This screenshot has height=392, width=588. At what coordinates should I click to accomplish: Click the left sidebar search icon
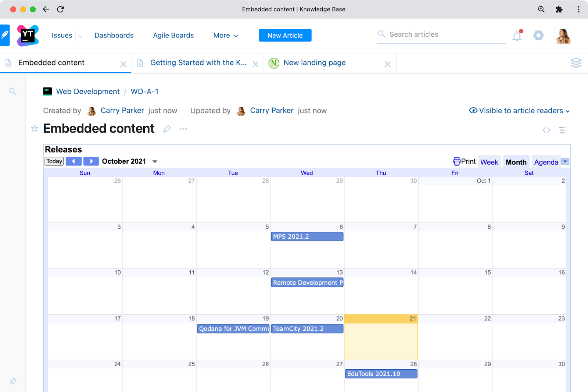tap(13, 92)
